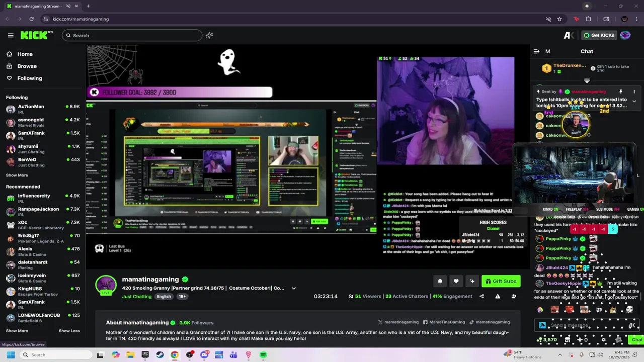The height and width of the screenshot is (362, 644).
Task: Click the green Chat send button
Action: point(636,340)
